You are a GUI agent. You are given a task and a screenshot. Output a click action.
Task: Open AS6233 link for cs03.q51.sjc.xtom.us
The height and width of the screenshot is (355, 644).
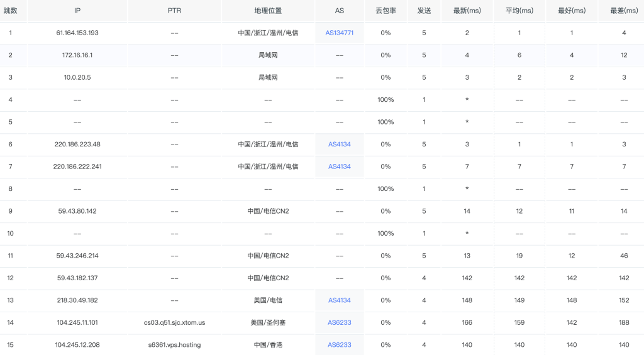339,323
